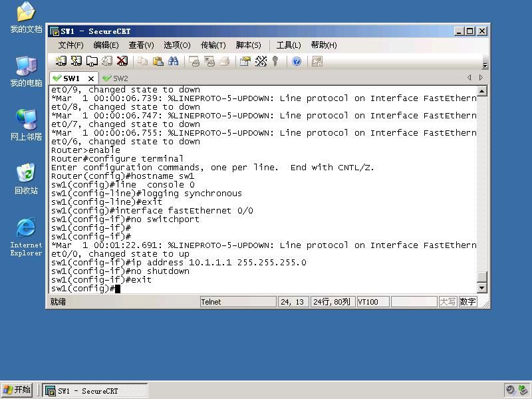This screenshot has width=532, height=399.
Task: Click the Connect in Tab icon
Action: pyautogui.click(x=92, y=61)
